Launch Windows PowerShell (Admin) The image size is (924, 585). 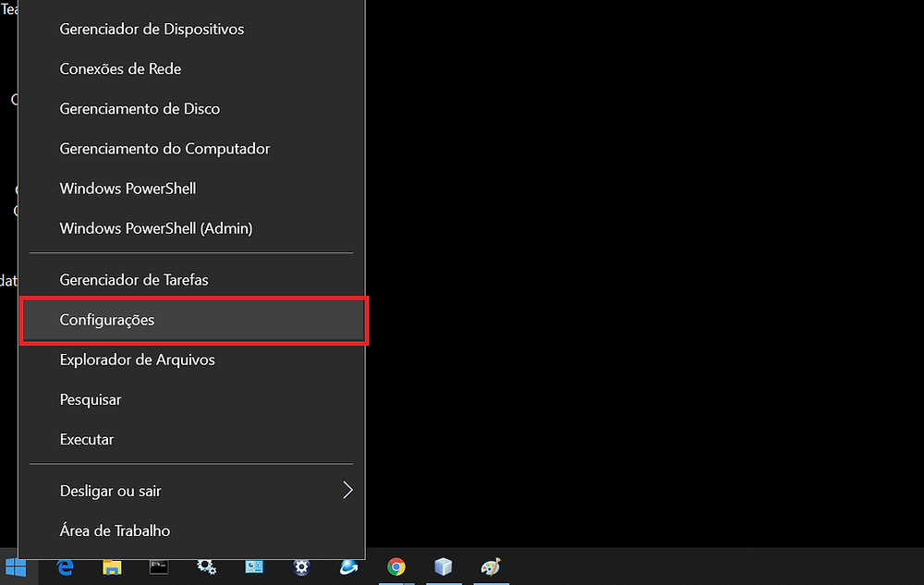(x=191, y=228)
